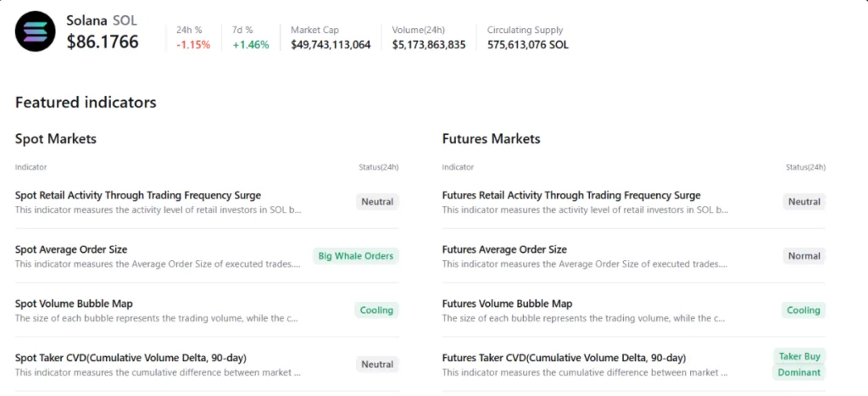Screen dimensions: 868x396
Task: Click the +1.46% 7d change value
Action: click(x=251, y=45)
